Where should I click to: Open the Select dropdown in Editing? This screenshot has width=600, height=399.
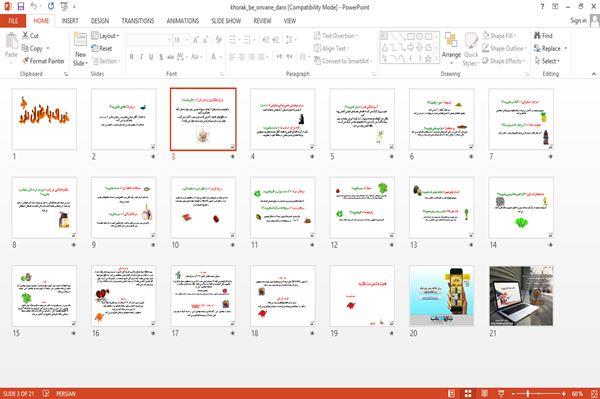click(x=547, y=61)
